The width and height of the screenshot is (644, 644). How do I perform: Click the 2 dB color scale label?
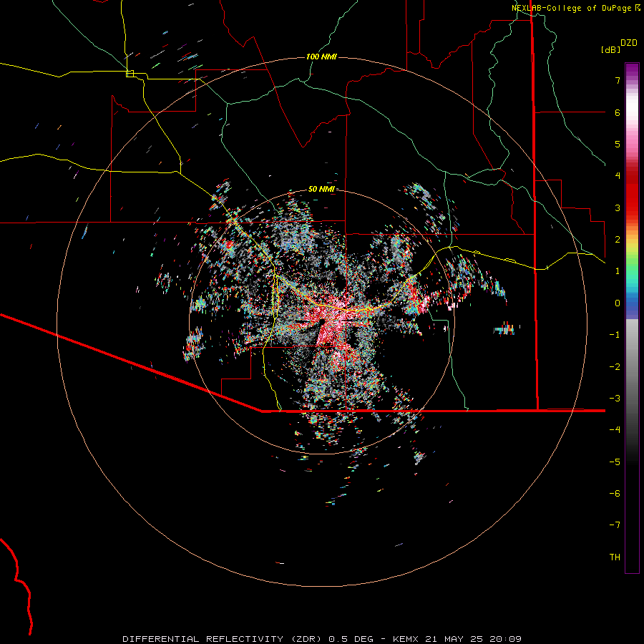click(618, 240)
